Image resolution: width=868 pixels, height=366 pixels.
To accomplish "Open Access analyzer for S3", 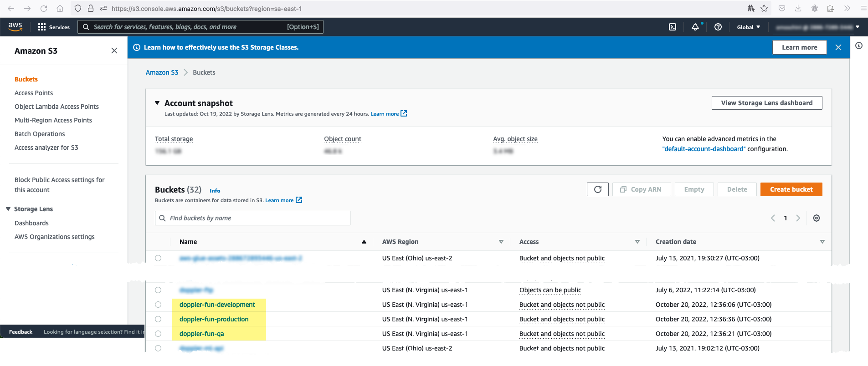I will point(46,147).
